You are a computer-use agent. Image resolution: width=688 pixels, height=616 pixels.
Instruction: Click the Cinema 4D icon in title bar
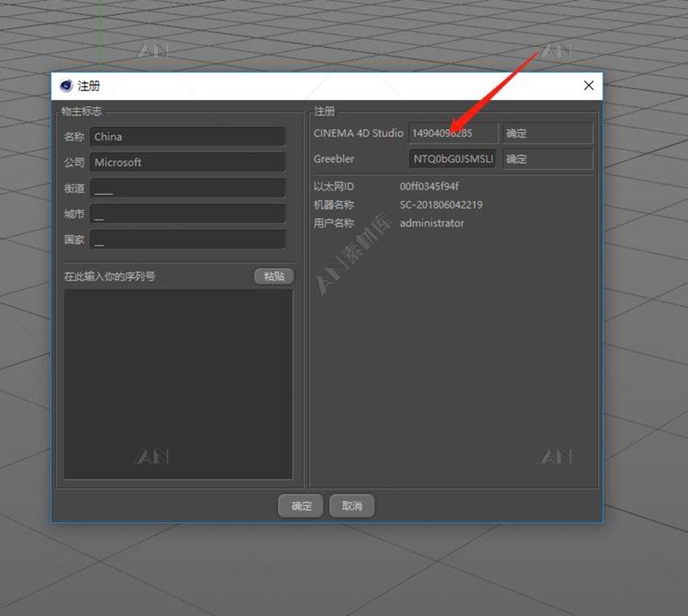point(66,85)
